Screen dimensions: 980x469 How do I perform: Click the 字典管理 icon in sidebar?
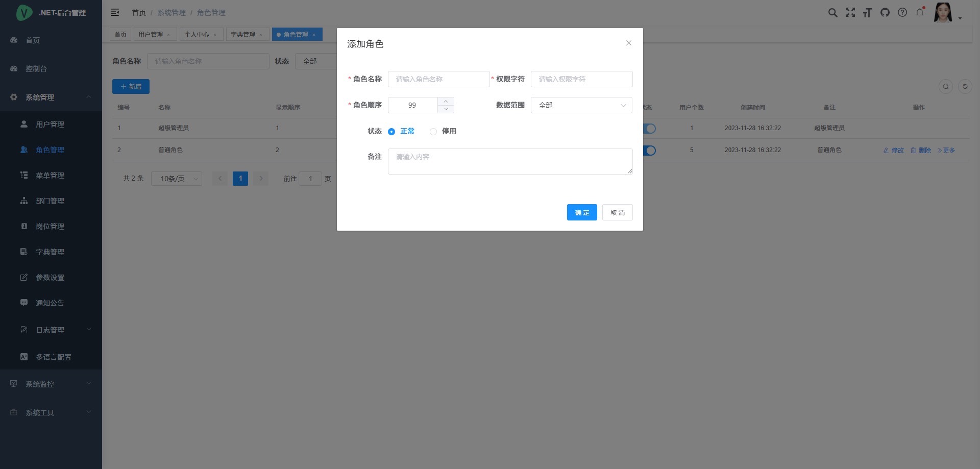click(24, 252)
